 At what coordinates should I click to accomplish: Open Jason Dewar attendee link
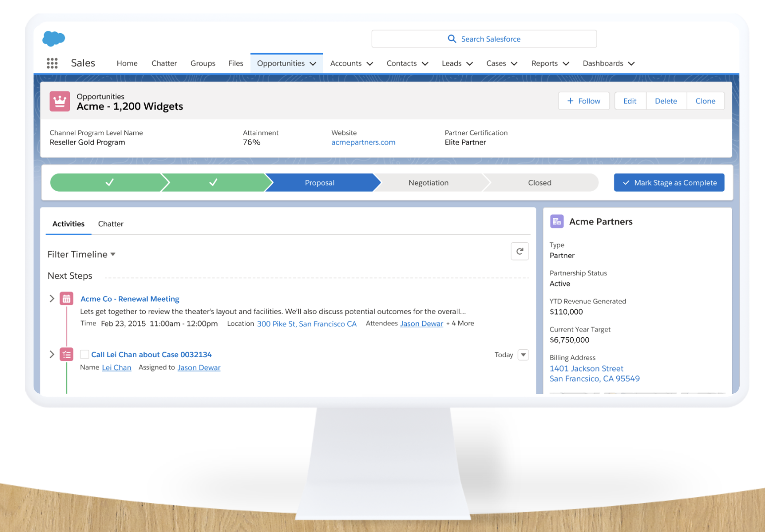tap(422, 323)
